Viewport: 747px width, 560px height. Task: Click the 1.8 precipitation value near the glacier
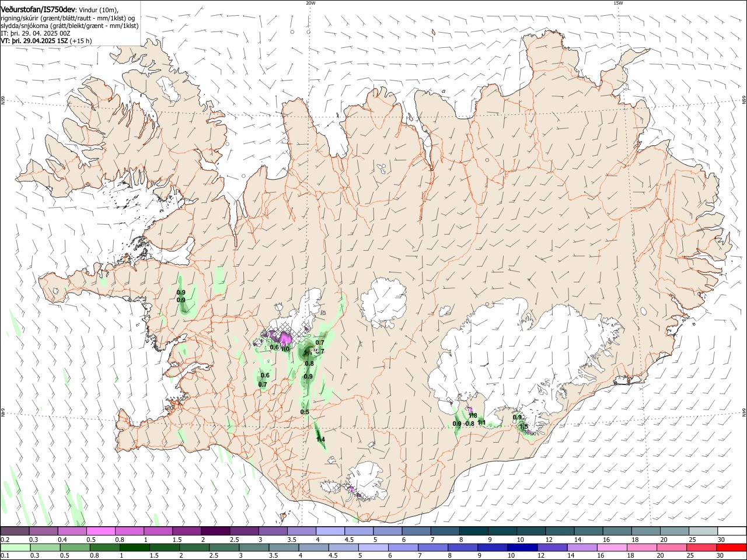point(473,416)
